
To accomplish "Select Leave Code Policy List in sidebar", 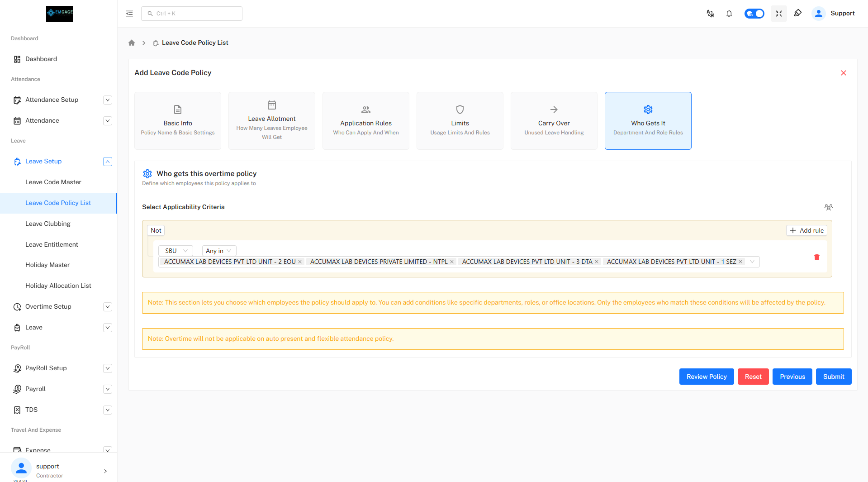I will 58,203.
